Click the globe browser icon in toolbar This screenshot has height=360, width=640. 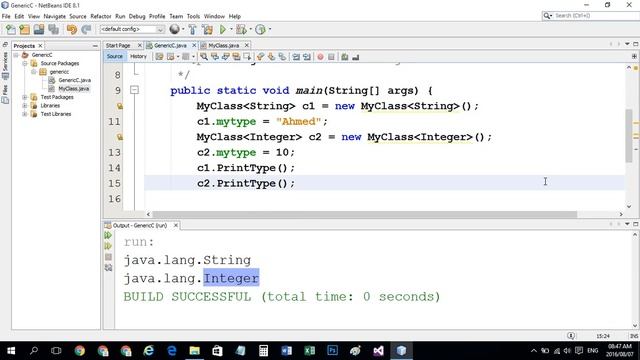[174, 29]
